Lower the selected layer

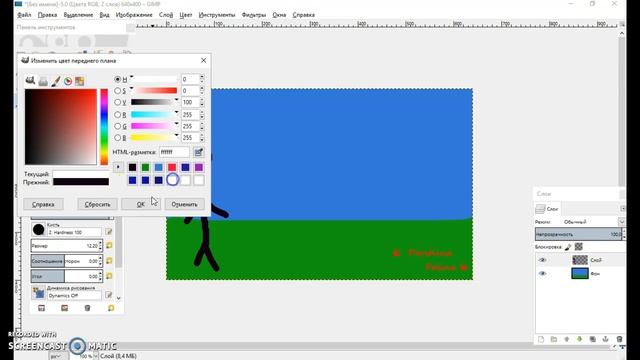coord(579,339)
